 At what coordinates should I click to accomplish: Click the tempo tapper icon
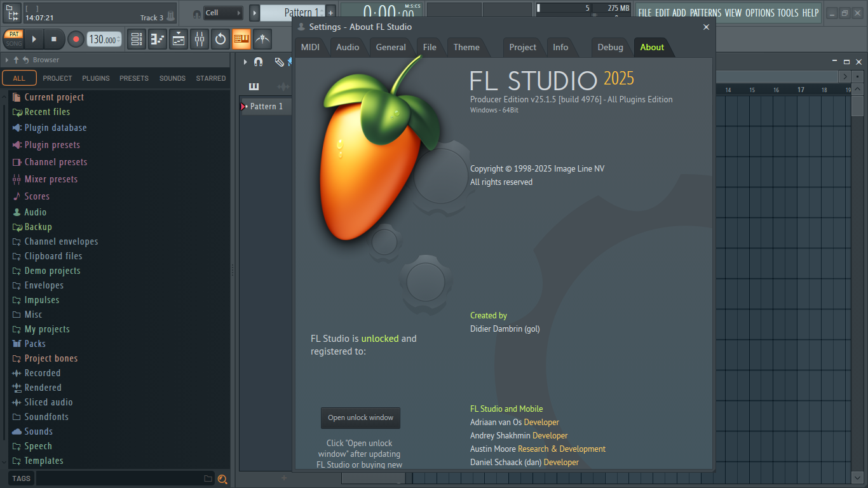pyautogui.click(x=262, y=39)
